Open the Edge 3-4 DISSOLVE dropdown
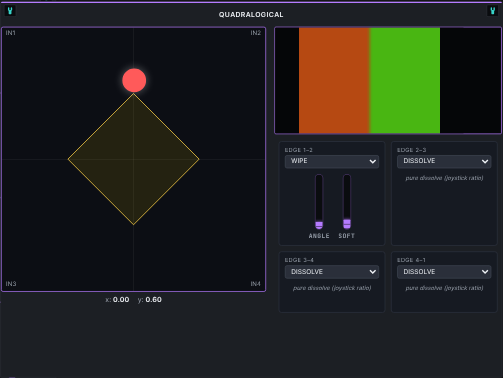This screenshot has height=378, width=503. tap(332, 272)
